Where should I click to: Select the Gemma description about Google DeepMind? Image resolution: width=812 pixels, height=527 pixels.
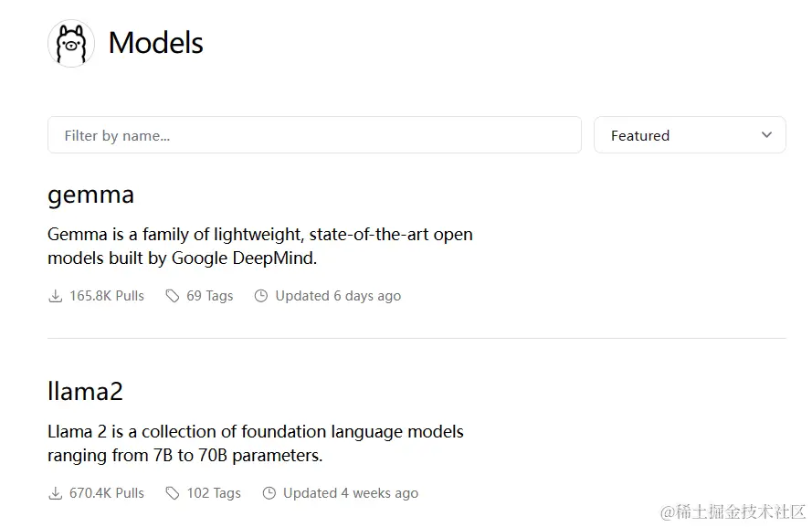point(260,247)
